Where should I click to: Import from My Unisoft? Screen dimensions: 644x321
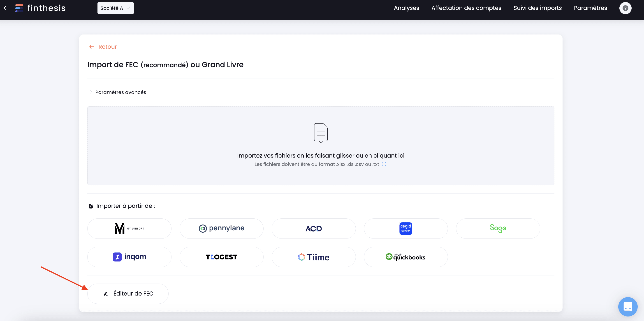click(x=129, y=229)
